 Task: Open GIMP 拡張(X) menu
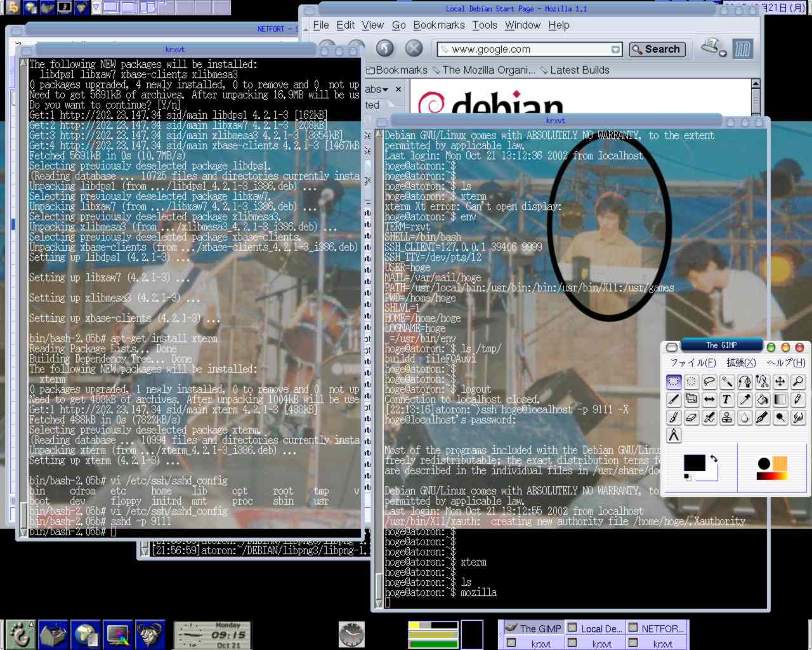741,362
